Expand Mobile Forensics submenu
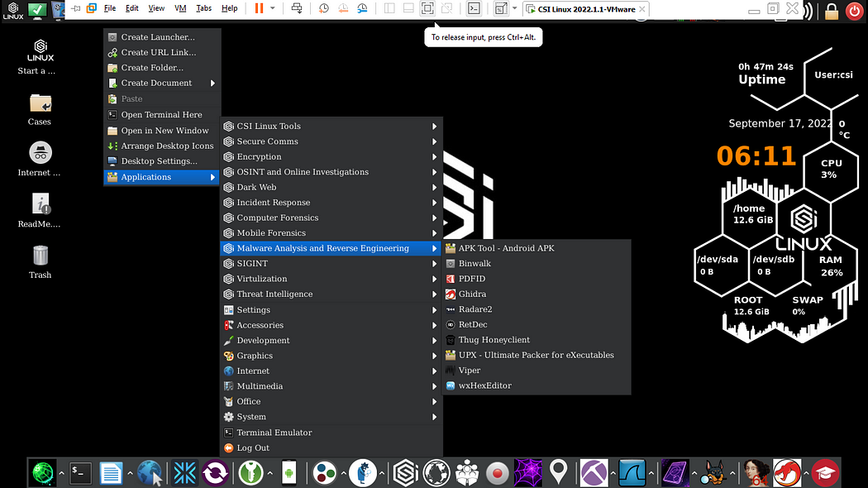This screenshot has height=488, width=868. pos(331,232)
